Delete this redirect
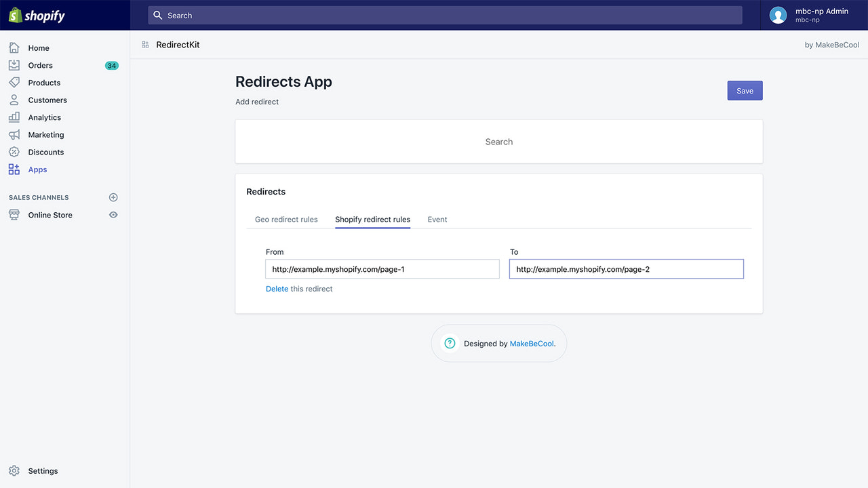This screenshot has height=488, width=868. [x=277, y=289]
